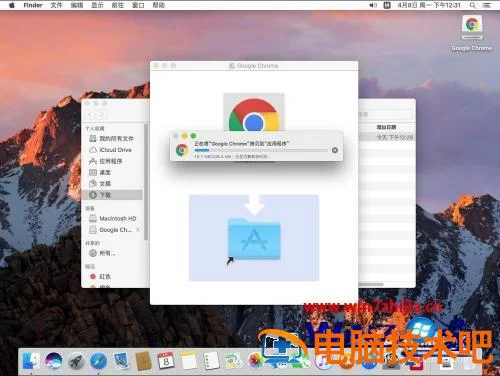Click Chrome icon in copy progress dialog
The image size is (500, 376).
pos(182,150)
